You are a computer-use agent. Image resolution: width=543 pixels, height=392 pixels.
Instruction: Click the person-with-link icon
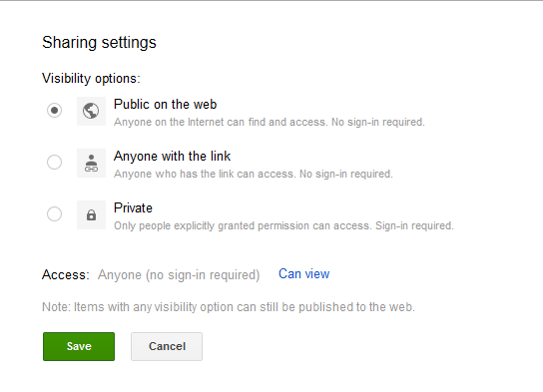[91, 163]
